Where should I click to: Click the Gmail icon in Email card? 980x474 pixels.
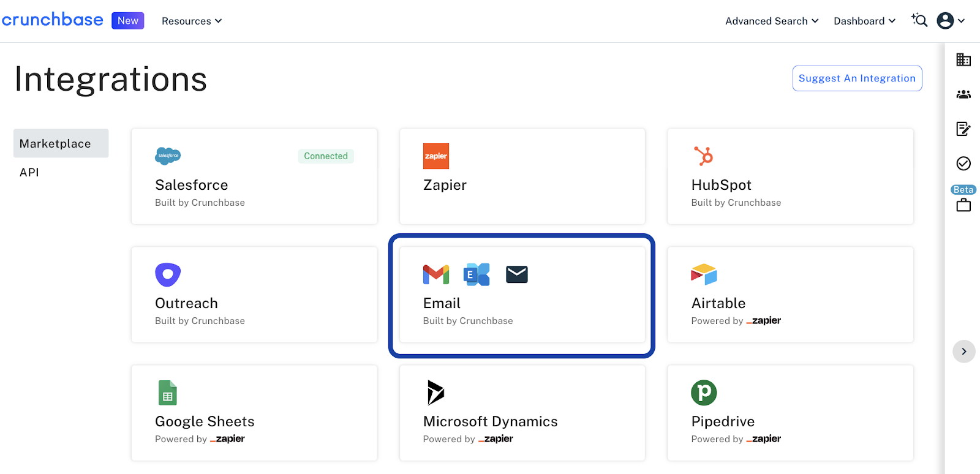click(436, 274)
